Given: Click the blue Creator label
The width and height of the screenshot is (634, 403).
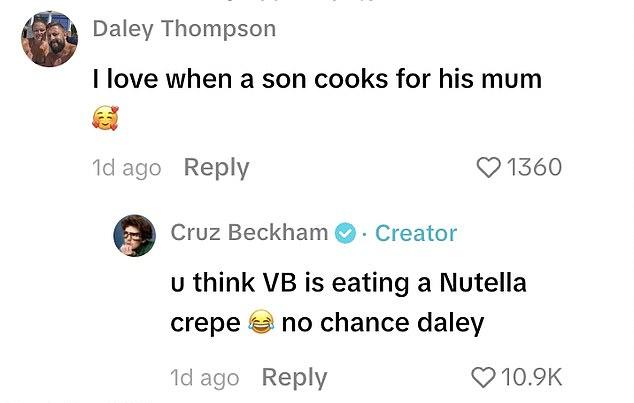Looking at the screenshot, I should pos(416,233).
